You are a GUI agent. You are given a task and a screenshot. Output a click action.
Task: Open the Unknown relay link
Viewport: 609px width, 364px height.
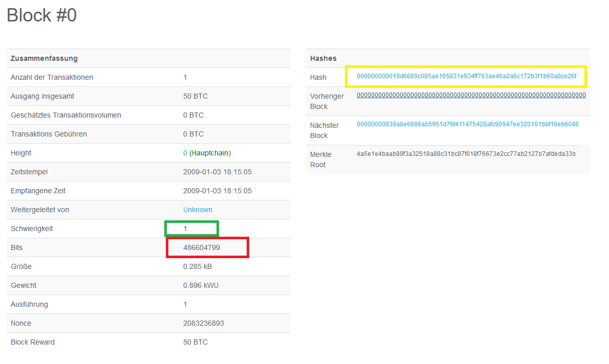point(198,210)
